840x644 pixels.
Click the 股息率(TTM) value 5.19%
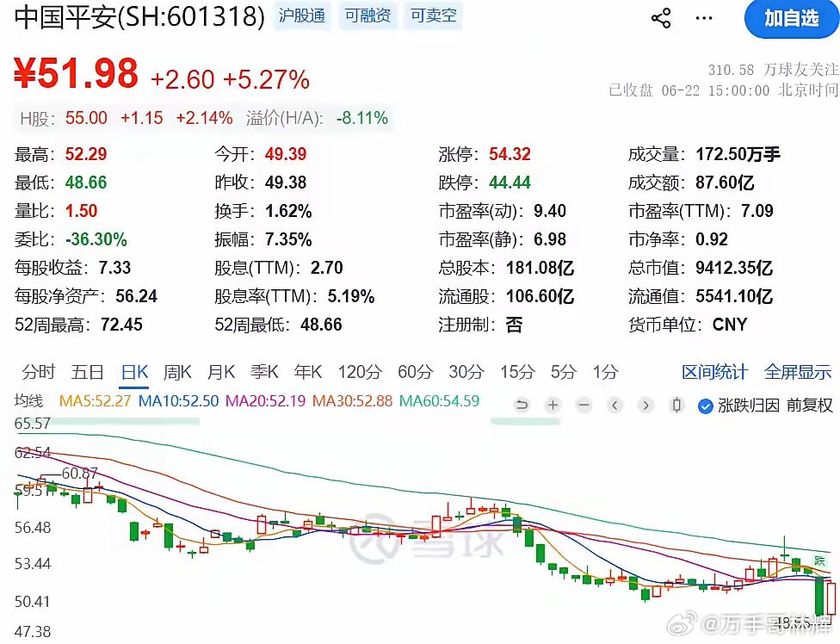(x=351, y=296)
